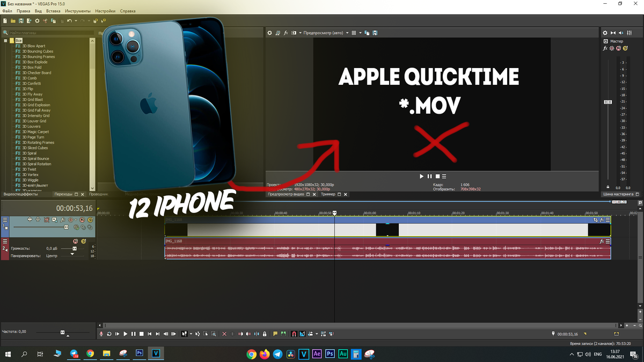Click clip event FX icon on IMG_1168 video
This screenshot has width=644, height=362.
point(602,220)
